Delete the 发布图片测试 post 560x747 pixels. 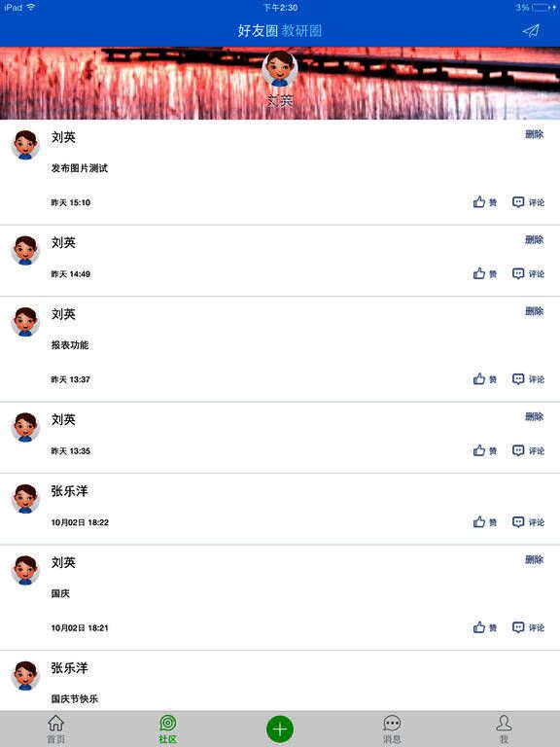pos(535,134)
